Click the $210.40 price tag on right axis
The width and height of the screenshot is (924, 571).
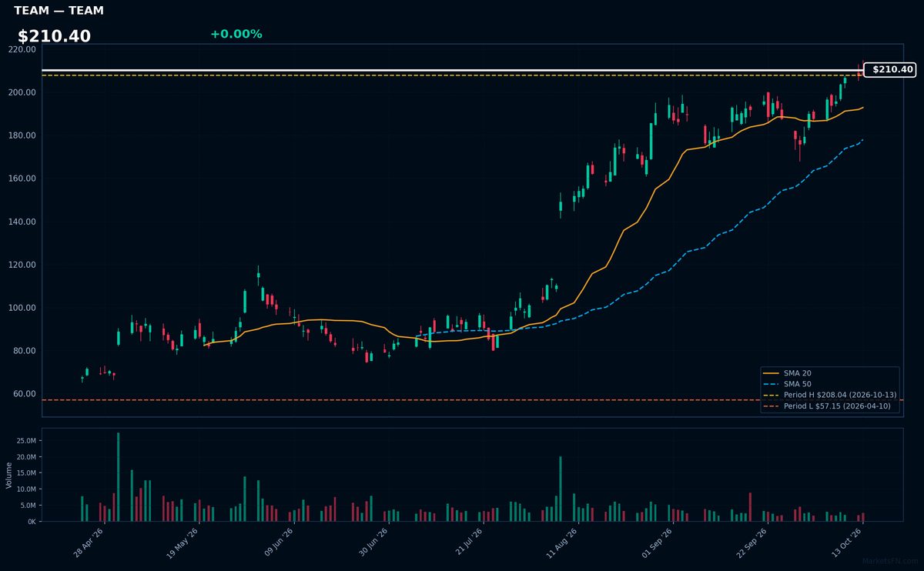(x=889, y=70)
